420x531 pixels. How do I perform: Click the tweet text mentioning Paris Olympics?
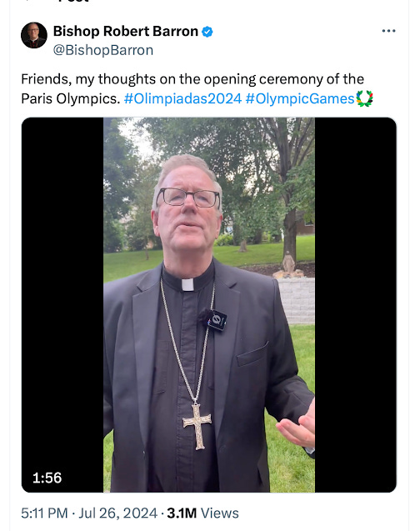pos(192,88)
